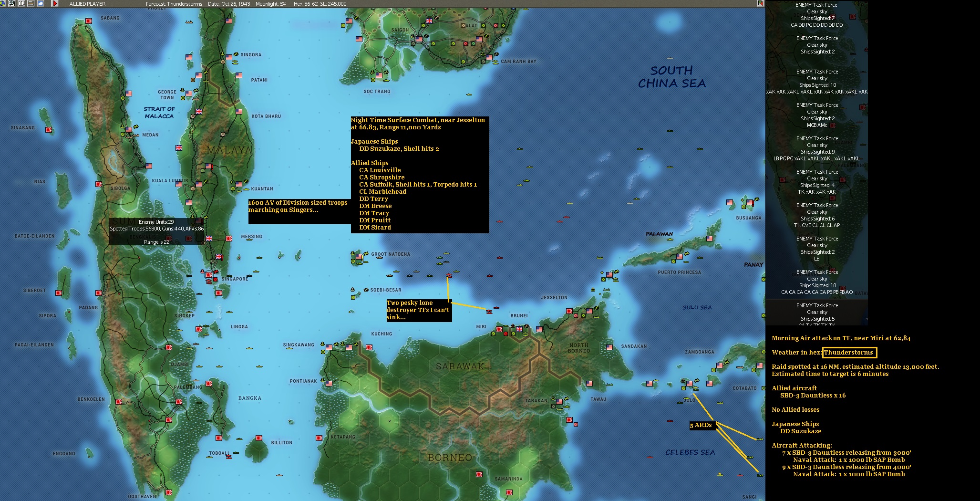The width and height of the screenshot is (980, 501).
Task: Click the red end-turn arrow in toolbar
Action: click(x=55, y=3)
